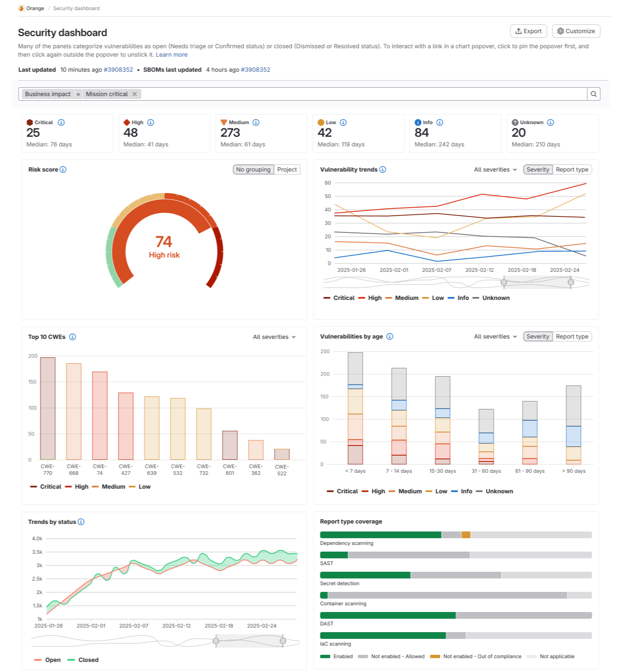Show Trends by status info icon
624x672 pixels.
tap(81, 522)
